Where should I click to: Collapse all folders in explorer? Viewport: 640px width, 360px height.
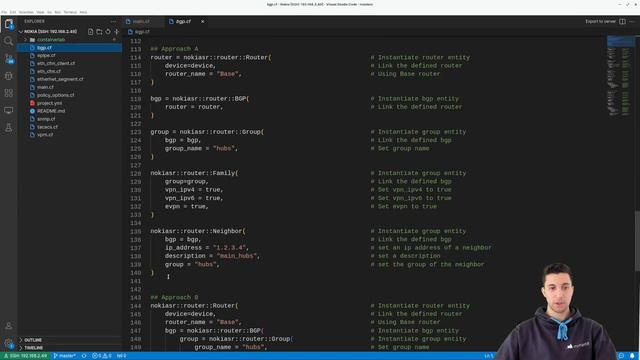116,31
